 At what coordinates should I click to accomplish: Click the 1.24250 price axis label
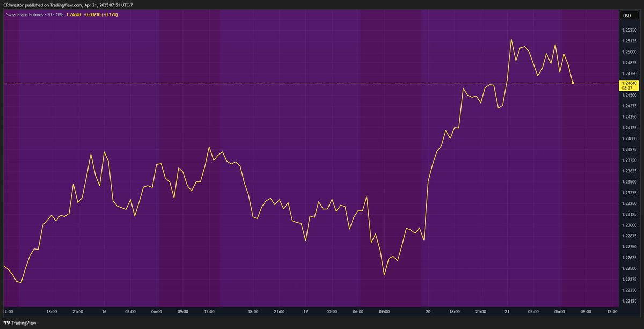[629, 117]
